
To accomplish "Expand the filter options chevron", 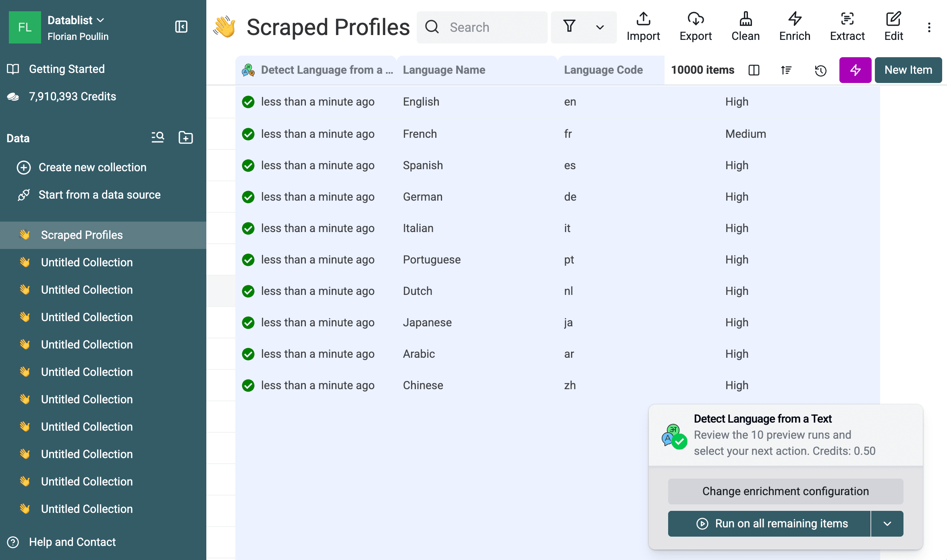I will 600,27.
